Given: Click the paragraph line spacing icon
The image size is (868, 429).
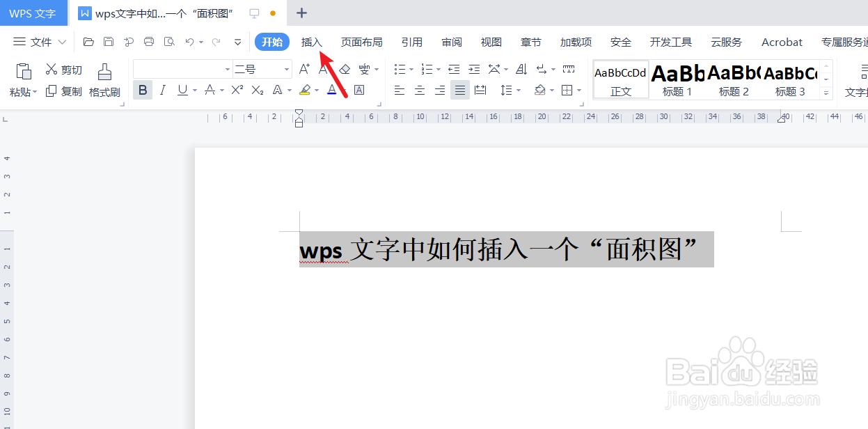Looking at the screenshot, I should pos(505,90).
